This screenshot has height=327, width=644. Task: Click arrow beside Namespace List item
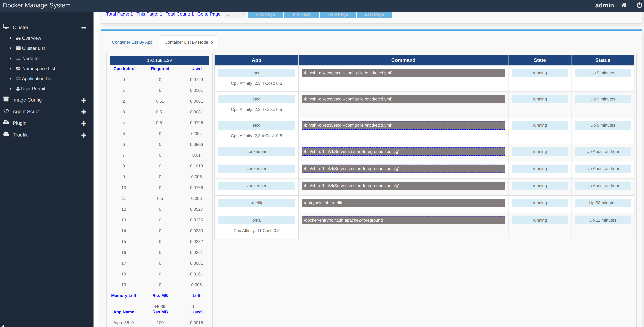coord(11,69)
